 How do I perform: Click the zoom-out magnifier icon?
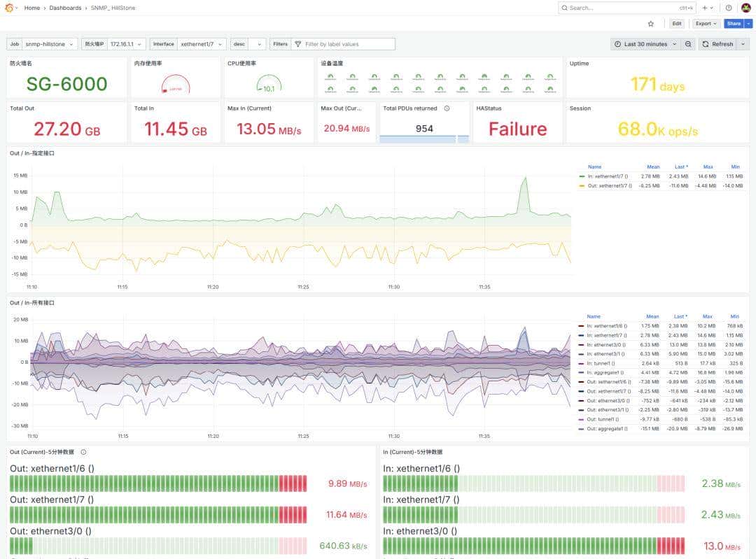coord(689,43)
